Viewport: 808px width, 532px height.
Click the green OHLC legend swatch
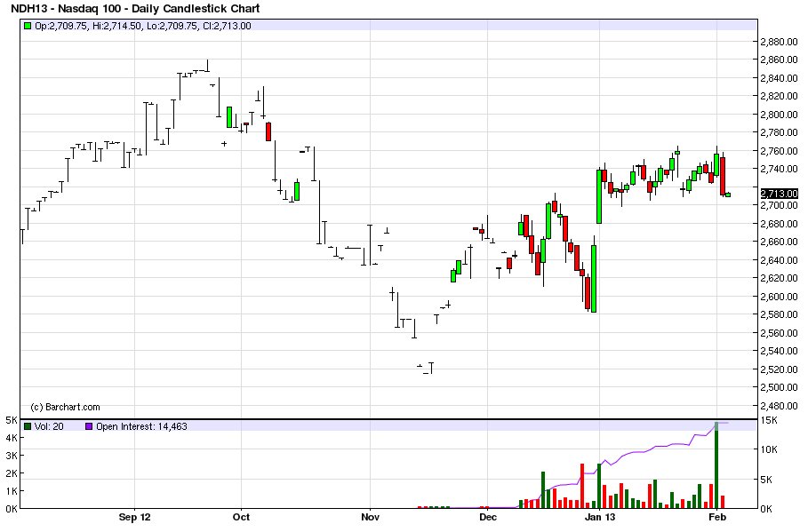[x=28, y=26]
